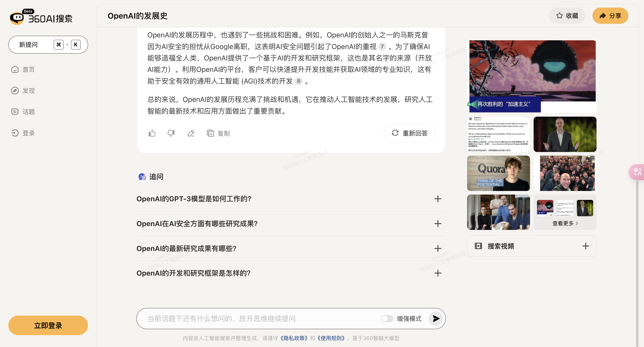Screen dimensions: 644x347
Task: Click the thumbs-down dislike icon
Action: (x=171, y=133)
